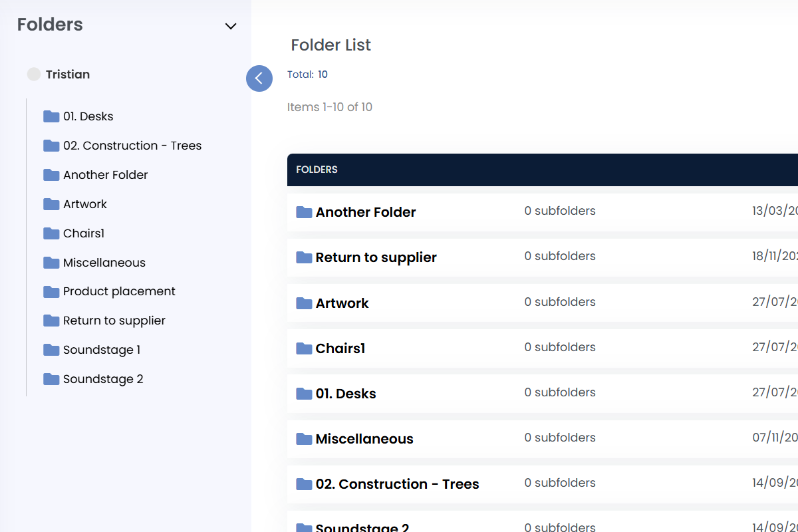Click folder icon in Chairs1 table row
798x532 pixels.
304,348
